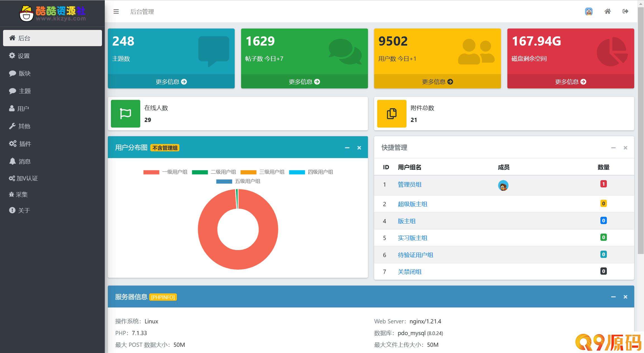This screenshot has height=353, width=644.
Task: Collapse the 服务器信息 panel
Action: (613, 297)
